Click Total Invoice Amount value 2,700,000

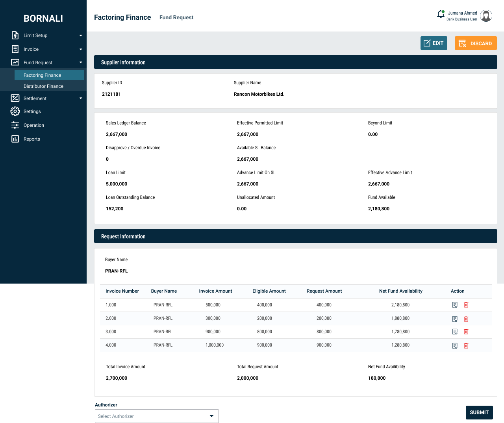tap(117, 378)
